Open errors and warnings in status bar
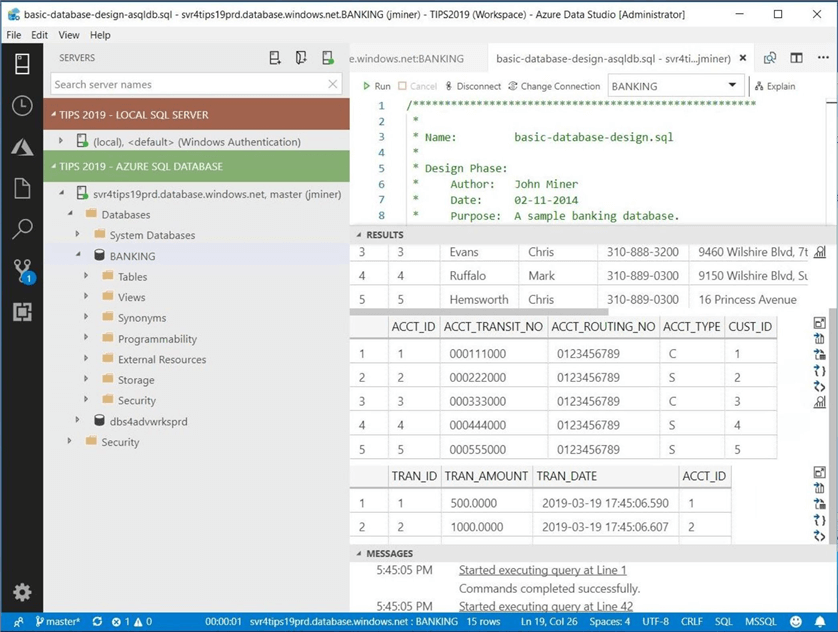 tap(131, 621)
